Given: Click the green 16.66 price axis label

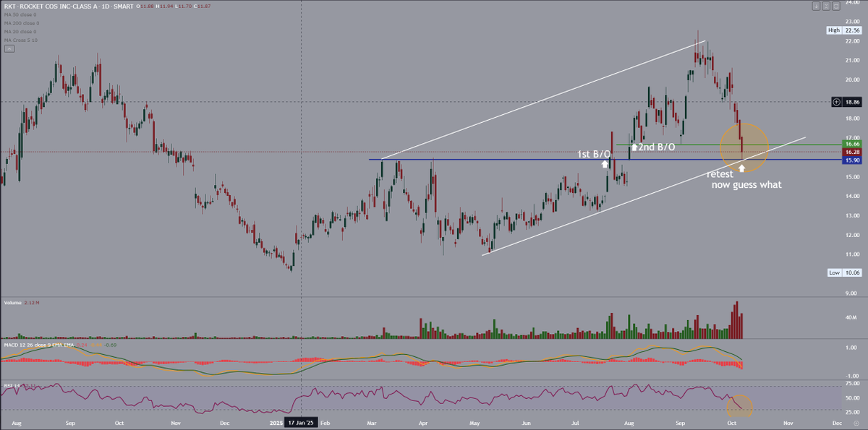Looking at the screenshot, I should [x=854, y=145].
